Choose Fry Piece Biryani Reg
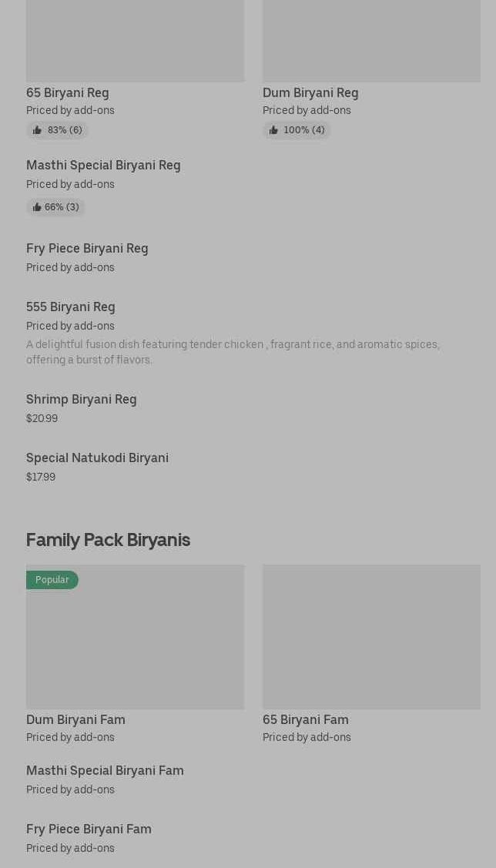This screenshot has width=496, height=868. 87,248
